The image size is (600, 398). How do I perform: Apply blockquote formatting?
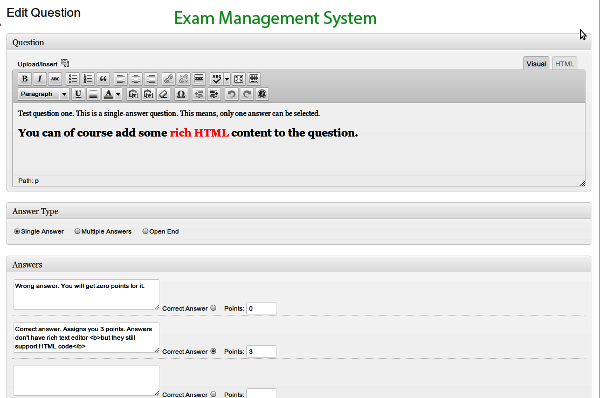click(103, 79)
